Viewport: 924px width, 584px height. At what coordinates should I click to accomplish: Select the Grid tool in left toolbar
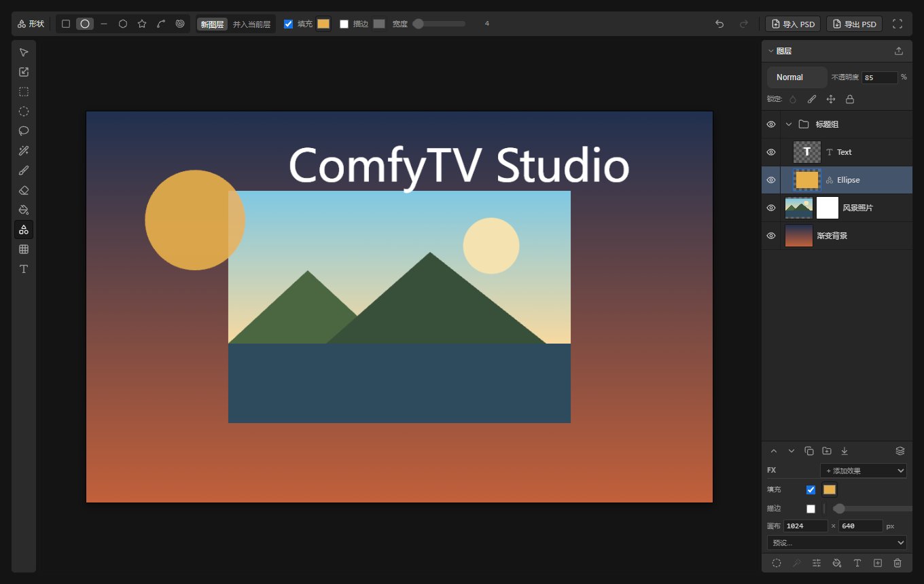(24, 249)
